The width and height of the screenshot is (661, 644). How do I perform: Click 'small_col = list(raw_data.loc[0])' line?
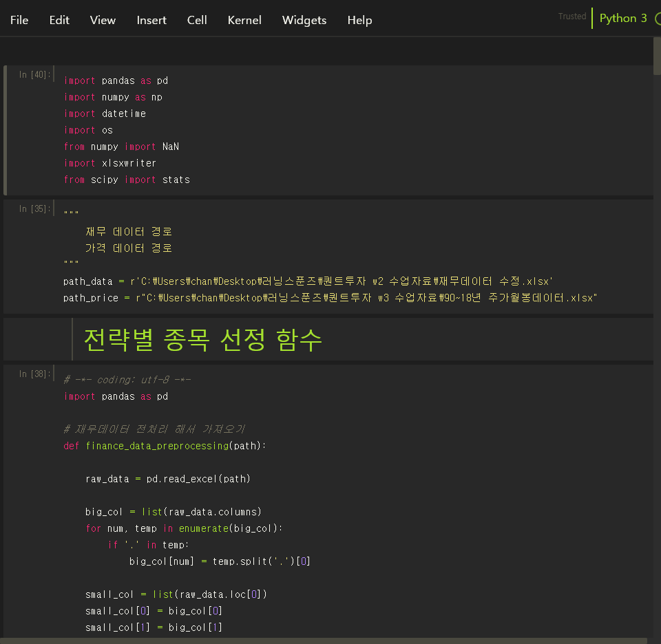(x=176, y=594)
